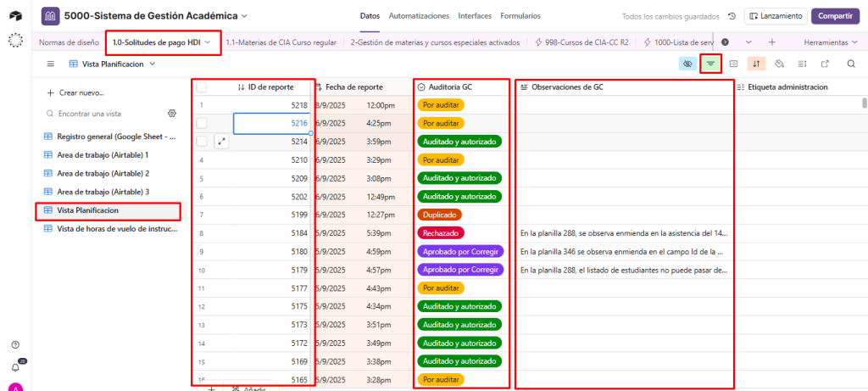The image size is (868, 391).
Task: Click the share view export icon
Action: pyautogui.click(x=825, y=64)
